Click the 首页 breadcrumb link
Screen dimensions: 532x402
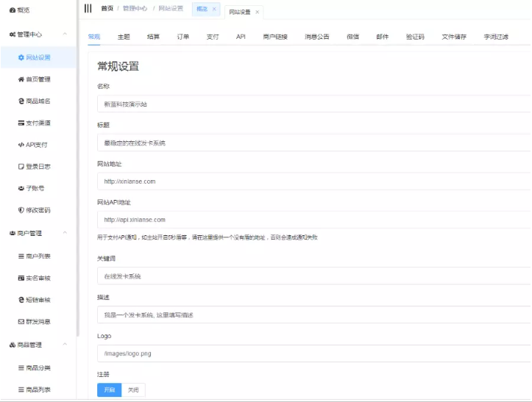107,9
